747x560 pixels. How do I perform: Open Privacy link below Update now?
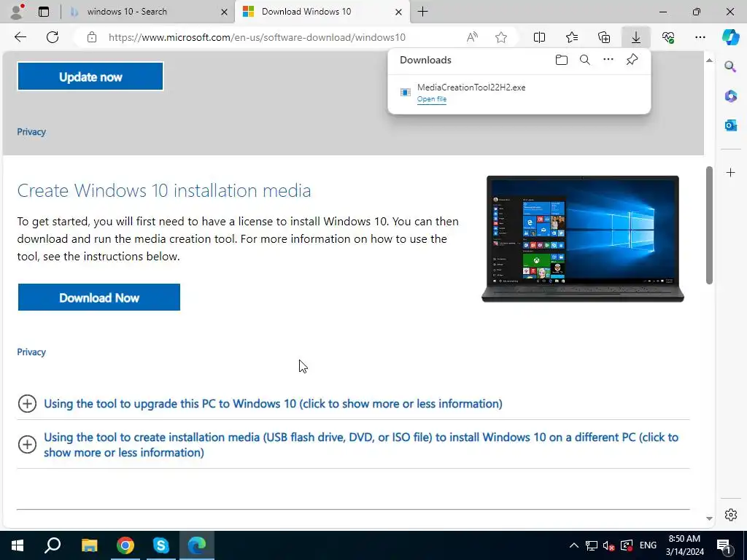coord(31,132)
